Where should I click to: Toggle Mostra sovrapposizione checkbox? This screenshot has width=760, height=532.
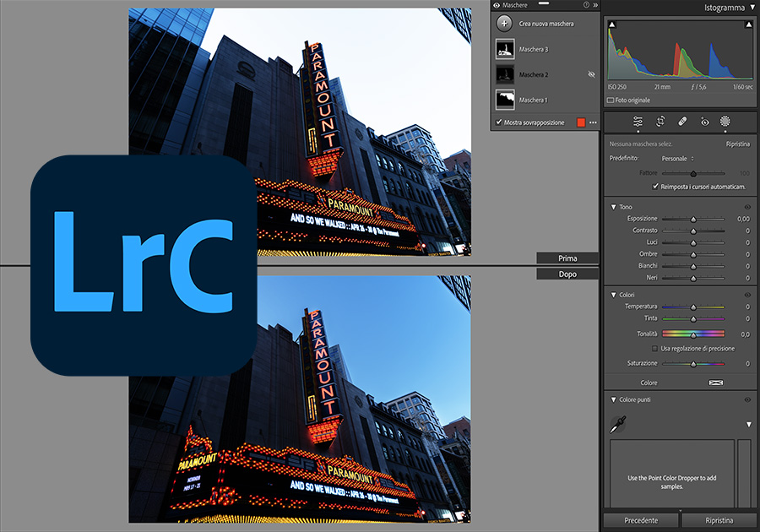coord(499,122)
